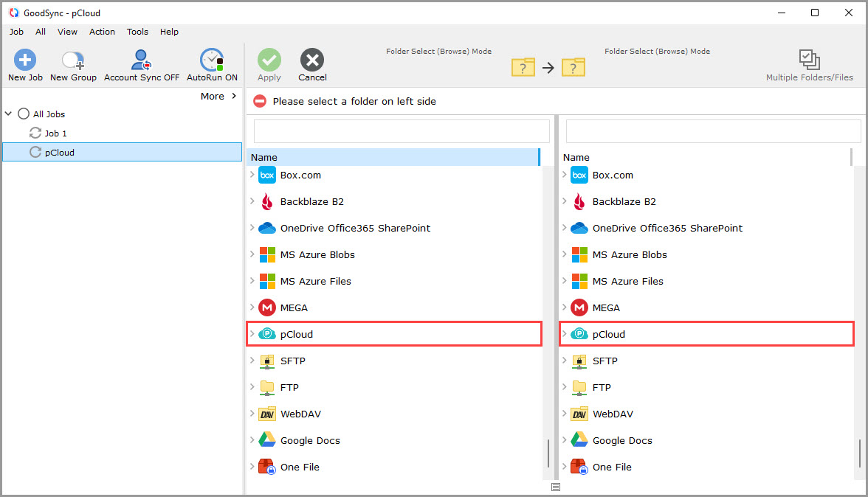Image resolution: width=868 pixels, height=497 pixels.
Task: Click the pCloud job sync icon
Action: tap(35, 152)
